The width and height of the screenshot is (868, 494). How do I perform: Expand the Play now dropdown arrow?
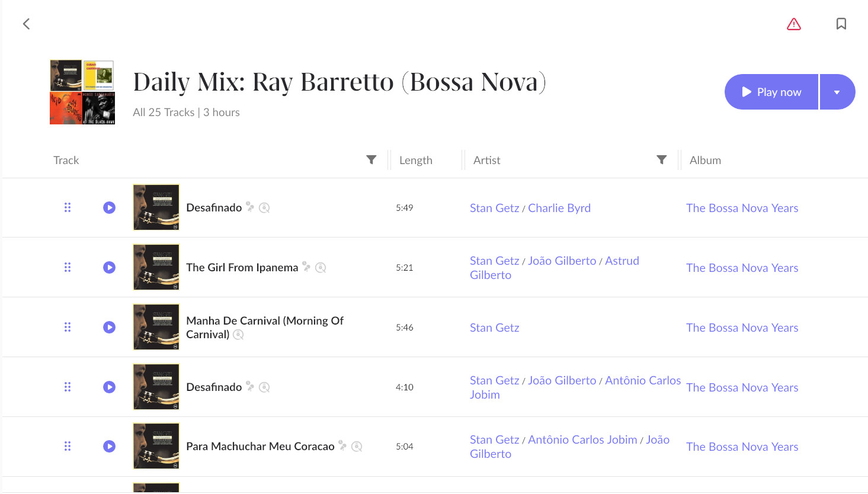[x=837, y=92]
